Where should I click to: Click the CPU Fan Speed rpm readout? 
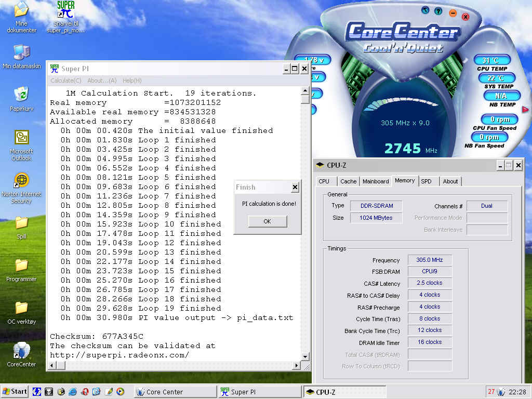coord(500,119)
